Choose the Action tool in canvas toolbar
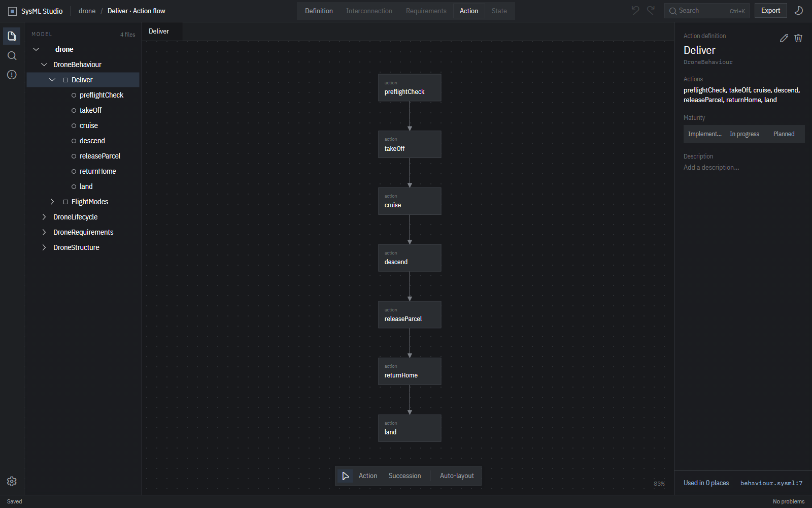The height and width of the screenshot is (508, 812). coord(368,476)
